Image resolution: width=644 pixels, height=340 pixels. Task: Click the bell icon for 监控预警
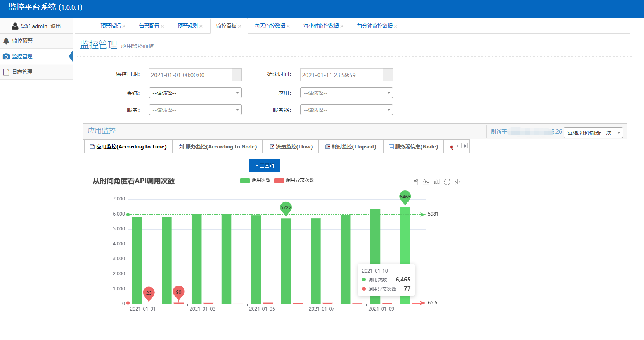tap(6, 41)
